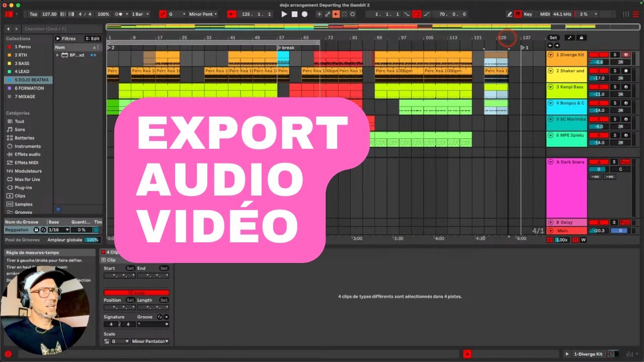Open the Minor Pent scale dropdown in the top bar

(x=203, y=14)
